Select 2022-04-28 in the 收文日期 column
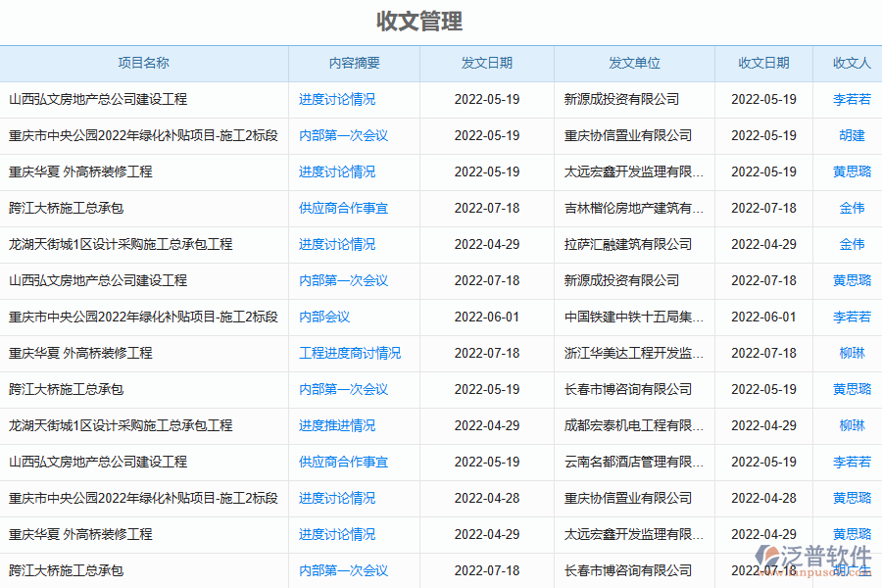Image resolution: width=882 pixels, height=588 pixels. [763, 498]
